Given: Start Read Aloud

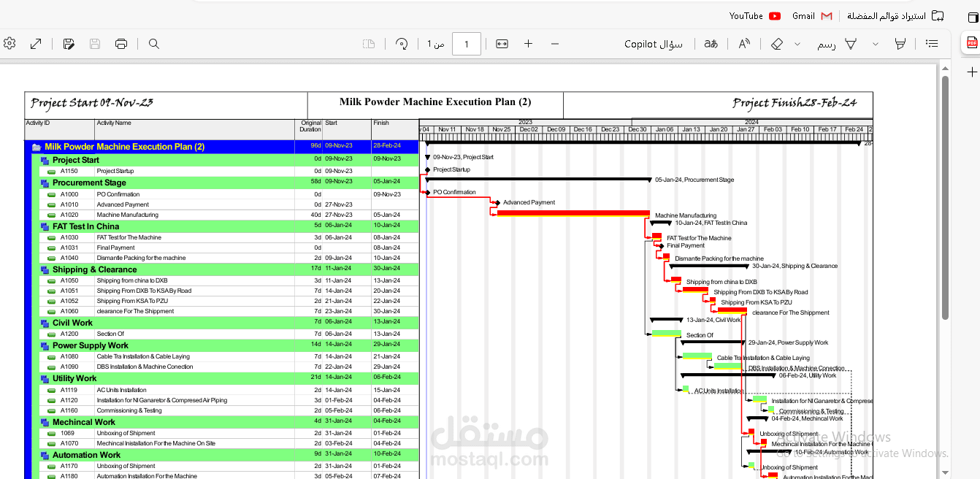Looking at the screenshot, I should (744, 44).
